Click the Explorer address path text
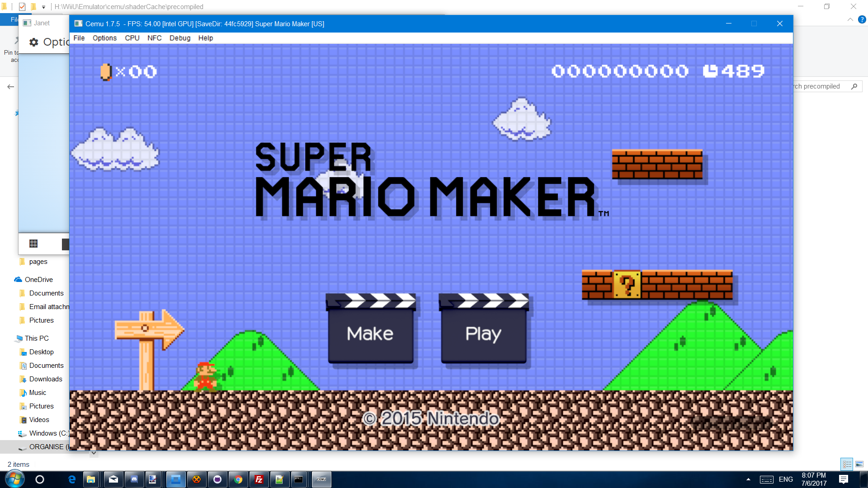 point(129,7)
